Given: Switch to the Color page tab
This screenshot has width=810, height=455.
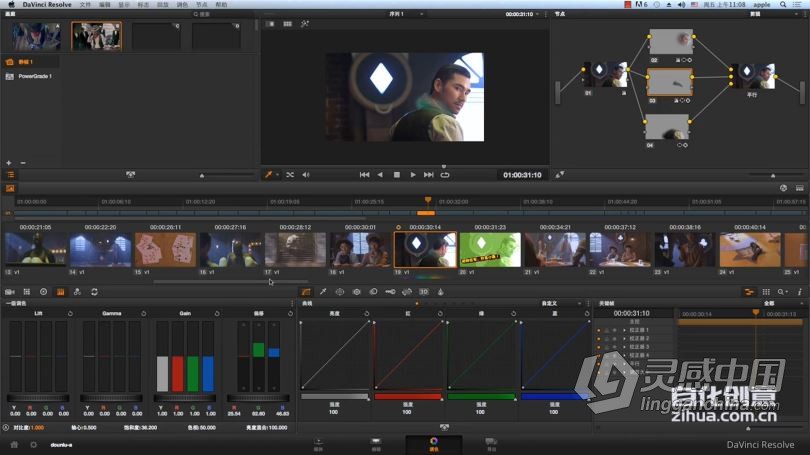Looking at the screenshot, I should click(434, 444).
